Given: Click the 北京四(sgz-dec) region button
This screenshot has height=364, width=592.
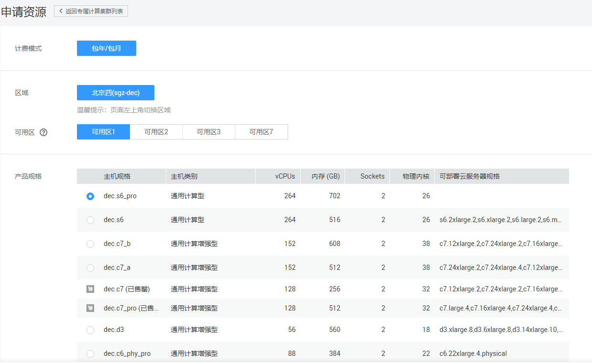Looking at the screenshot, I should 116,93.
